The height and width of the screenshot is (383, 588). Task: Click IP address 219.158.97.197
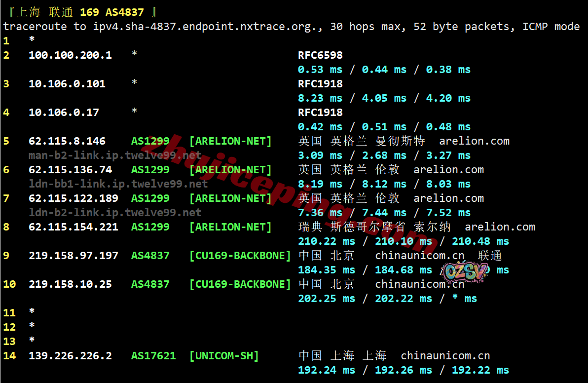73,256
